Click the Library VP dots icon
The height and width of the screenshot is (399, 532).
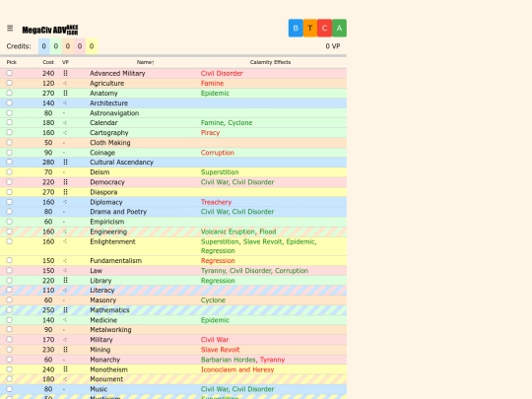[65, 280]
